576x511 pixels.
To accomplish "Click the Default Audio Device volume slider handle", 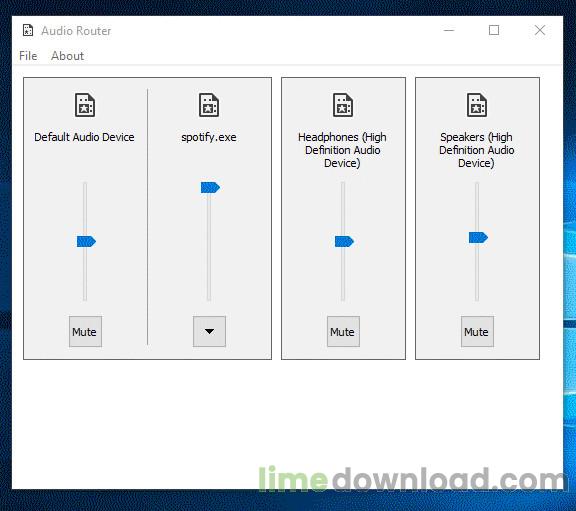I will click(86, 241).
